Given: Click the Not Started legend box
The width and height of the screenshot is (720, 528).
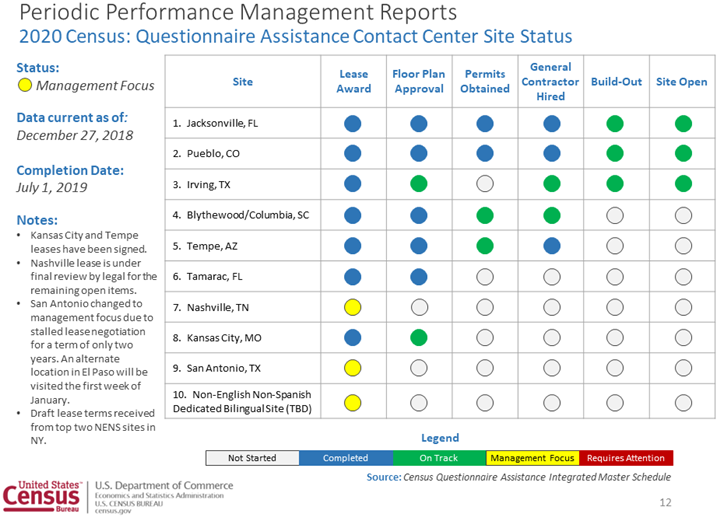Looking at the screenshot, I should tap(252, 458).
